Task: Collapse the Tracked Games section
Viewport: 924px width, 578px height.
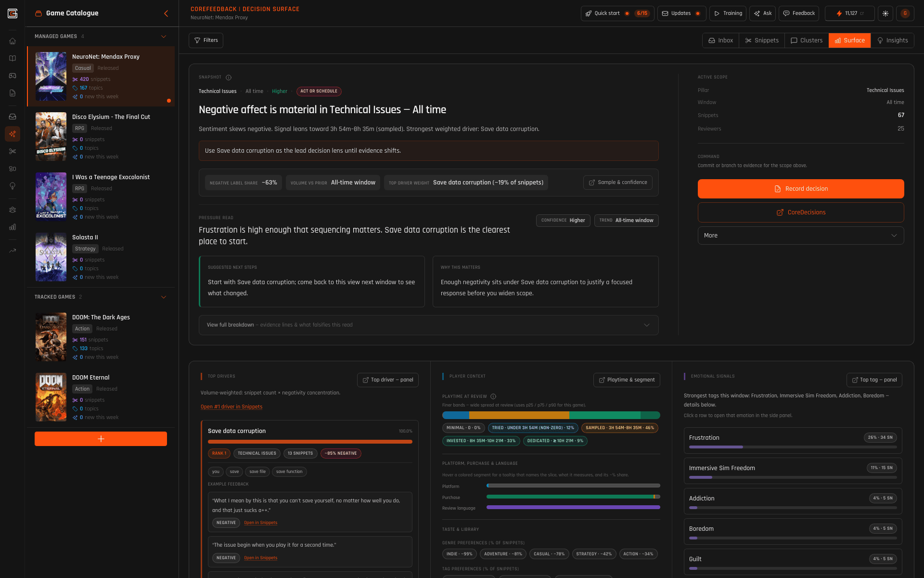Action: click(x=164, y=297)
